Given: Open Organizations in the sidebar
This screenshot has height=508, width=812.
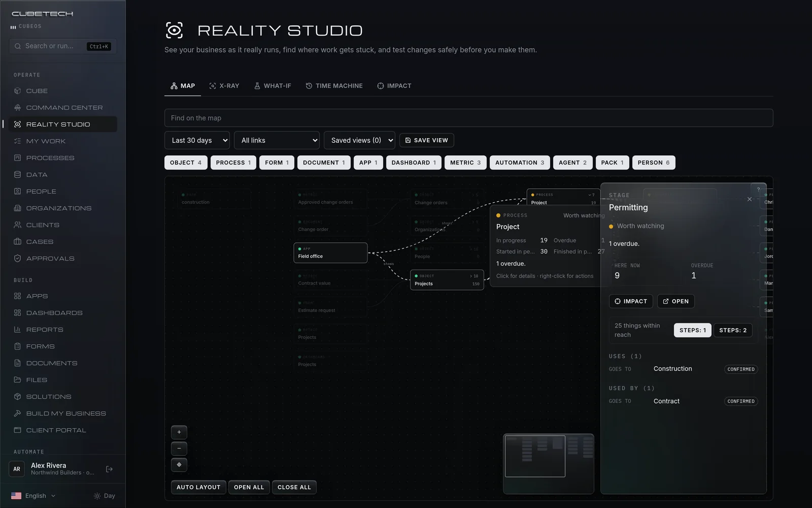Looking at the screenshot, I should coord(63,208).
